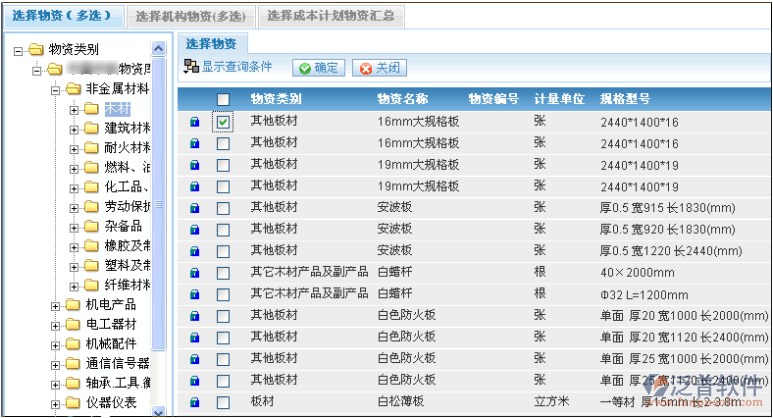Expand the 建筑材料 tree node
Screen dimensions: 773x418
74,128
